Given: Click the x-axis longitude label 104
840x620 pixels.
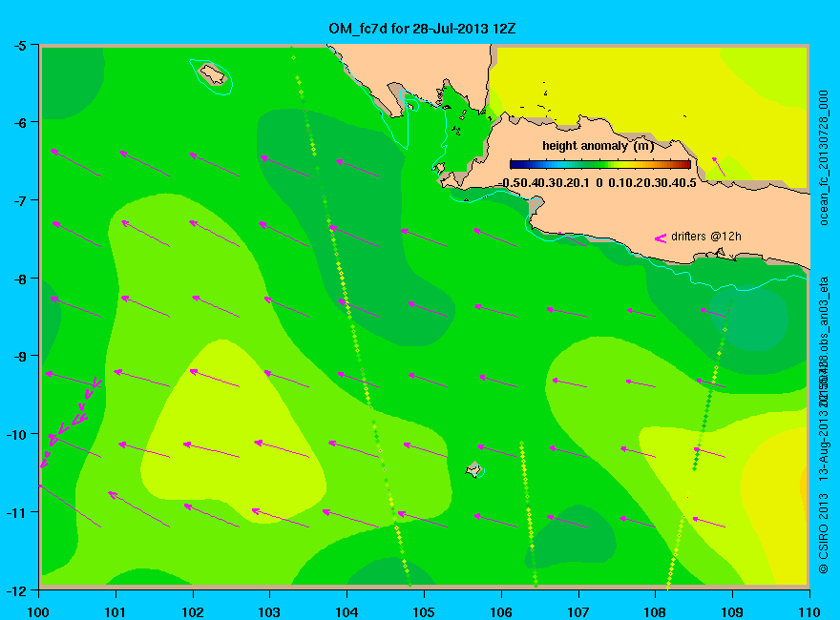Looking at the screenshot, I should pyautogui.click(x=347, y=612).
